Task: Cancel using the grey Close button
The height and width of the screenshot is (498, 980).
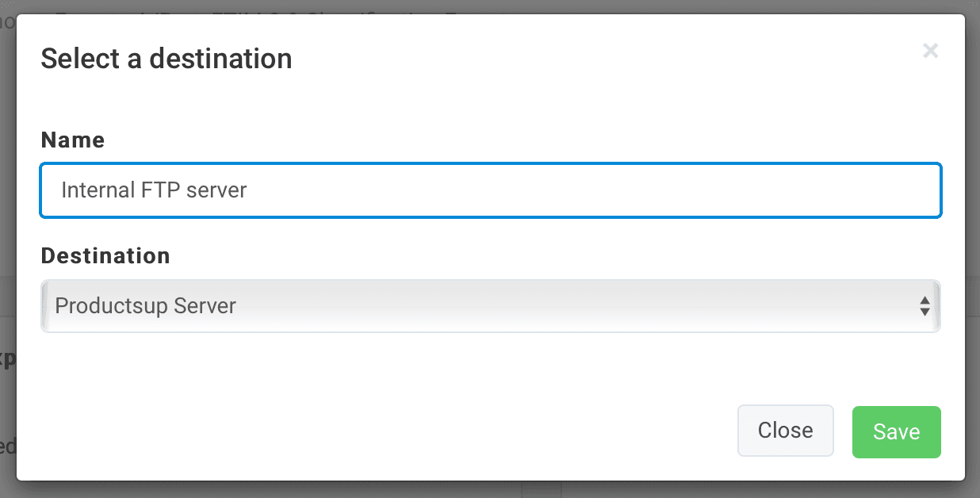Action: 785,431
